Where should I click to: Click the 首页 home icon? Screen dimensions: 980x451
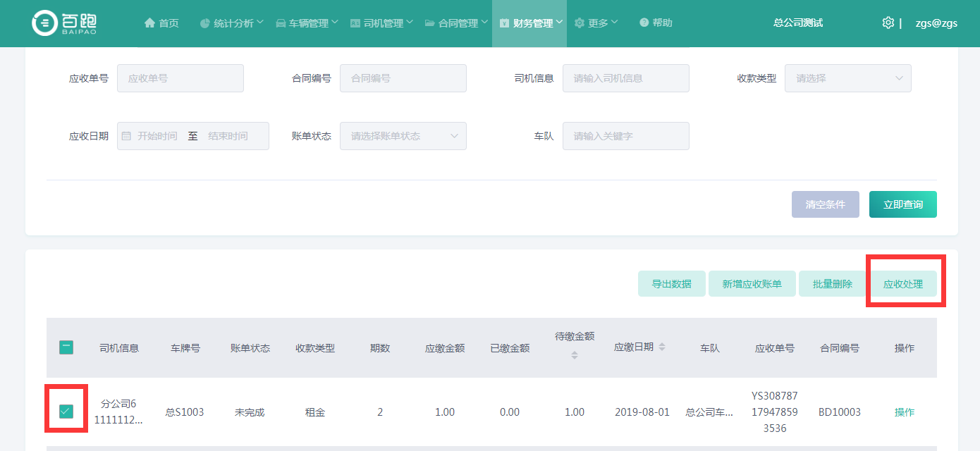pos(149,23)
